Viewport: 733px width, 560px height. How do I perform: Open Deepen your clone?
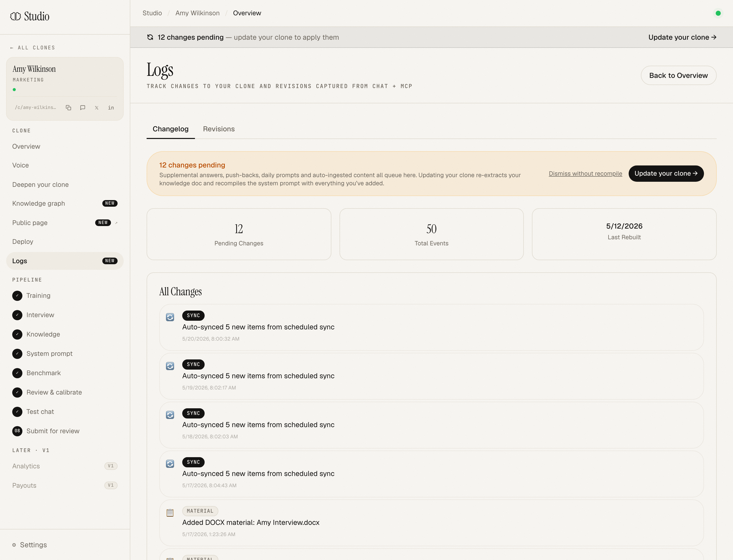[x=65, y=185]
